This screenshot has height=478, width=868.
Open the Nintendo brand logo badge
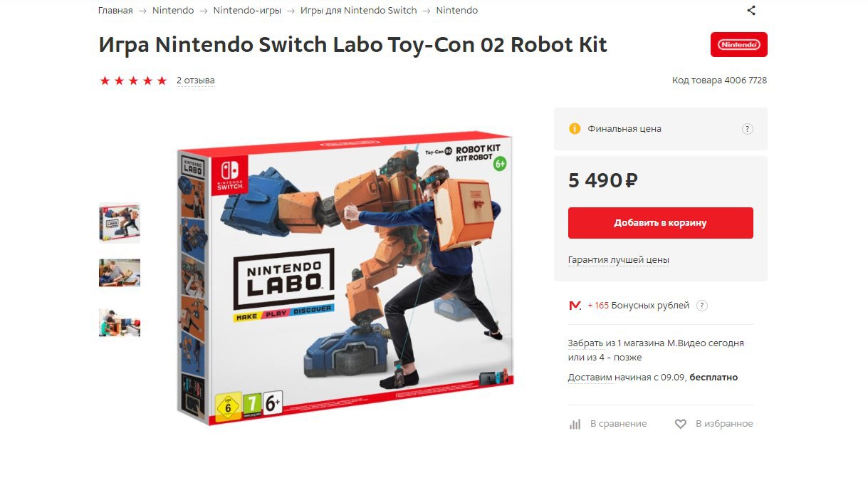(x=739, y=44)
